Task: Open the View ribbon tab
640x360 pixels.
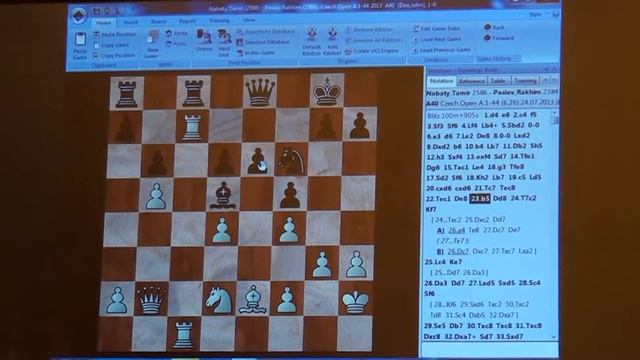Action: click(249, 20)
